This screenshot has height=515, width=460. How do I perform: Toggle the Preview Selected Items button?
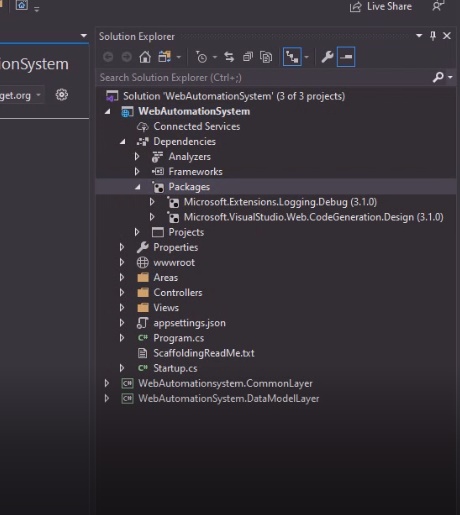(346, 57)
